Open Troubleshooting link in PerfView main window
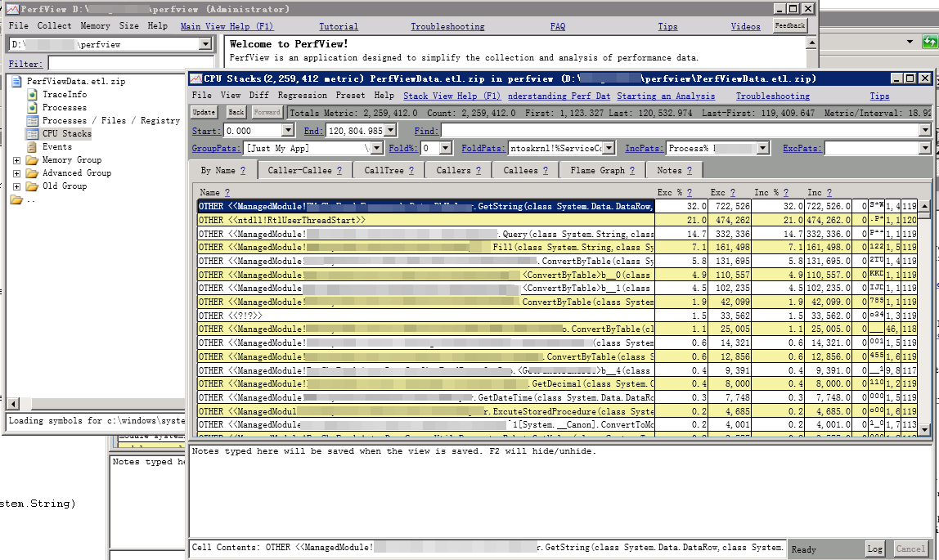This screenshot has height=560, width=939. pyautogui.click(x=447, y=26)
